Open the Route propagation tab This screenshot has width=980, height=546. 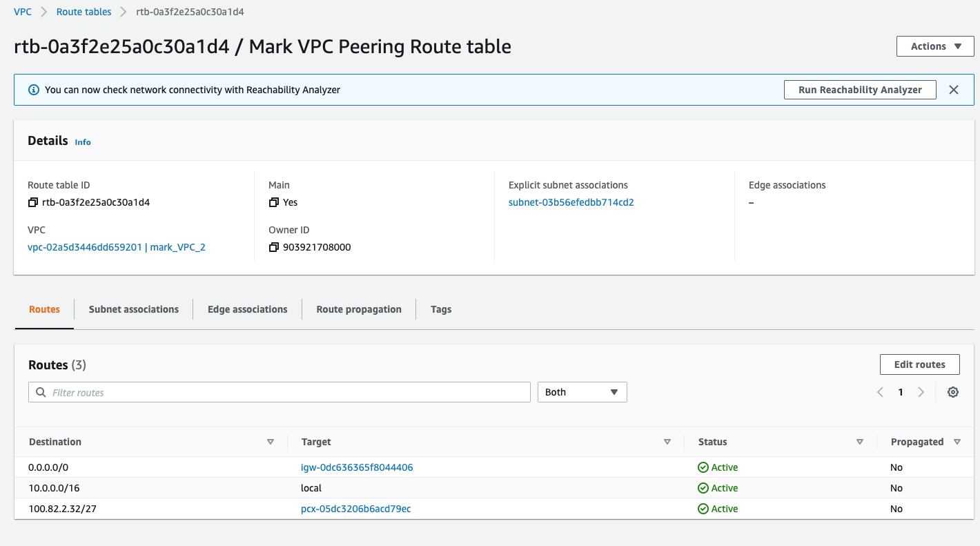pyautogui.click(x=358, y=309)
